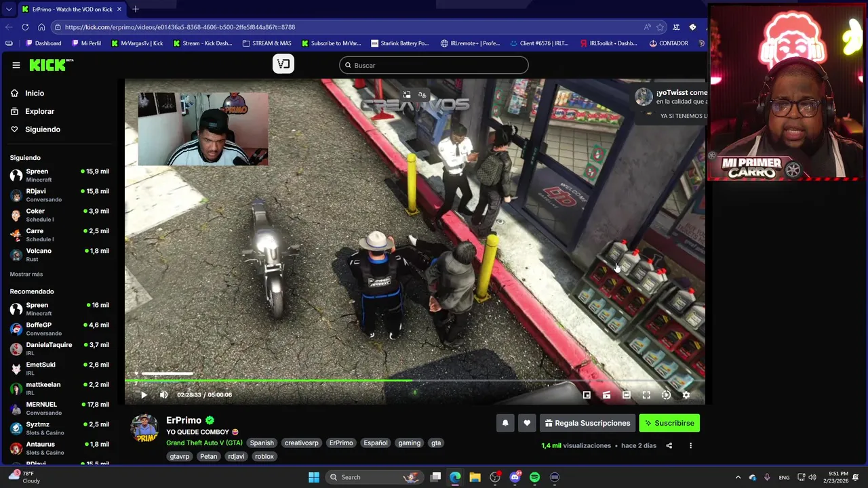Open STREAM & MAS bookmark folder
This screenshot has height=488, width=868.
(x=267, y=43)
